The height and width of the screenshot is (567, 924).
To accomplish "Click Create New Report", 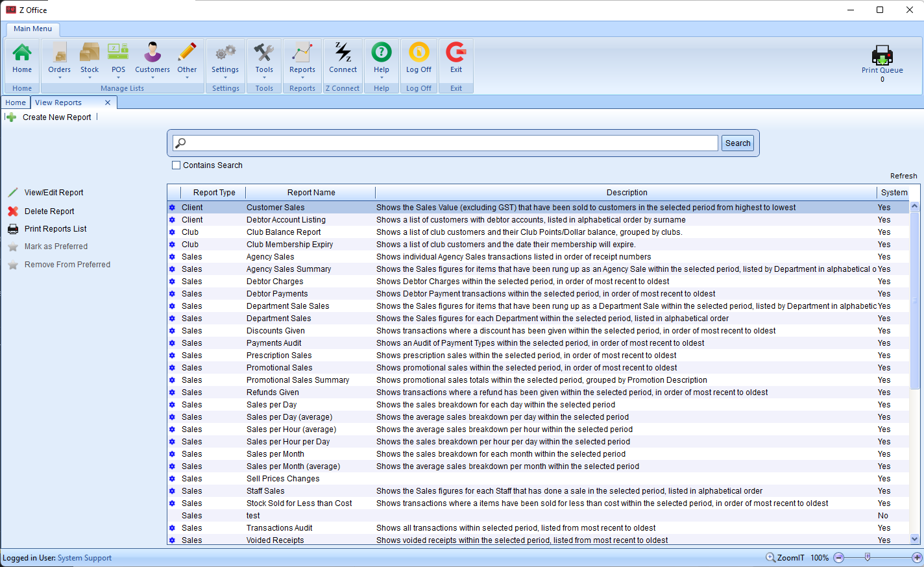I will tap(56, 117).
